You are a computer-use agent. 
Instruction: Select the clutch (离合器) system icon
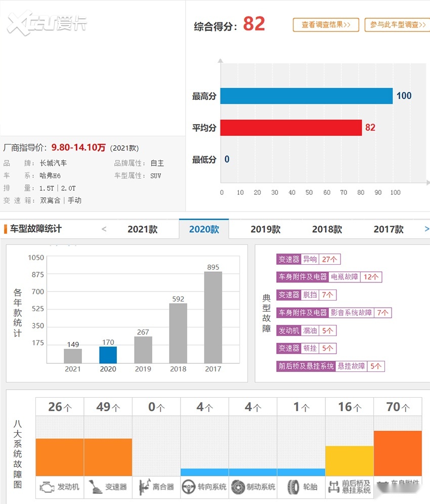(x=143, y=487)
